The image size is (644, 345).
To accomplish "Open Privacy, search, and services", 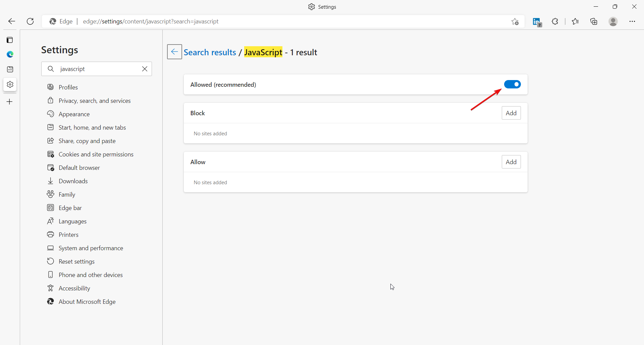I will (x=95, y=100).
